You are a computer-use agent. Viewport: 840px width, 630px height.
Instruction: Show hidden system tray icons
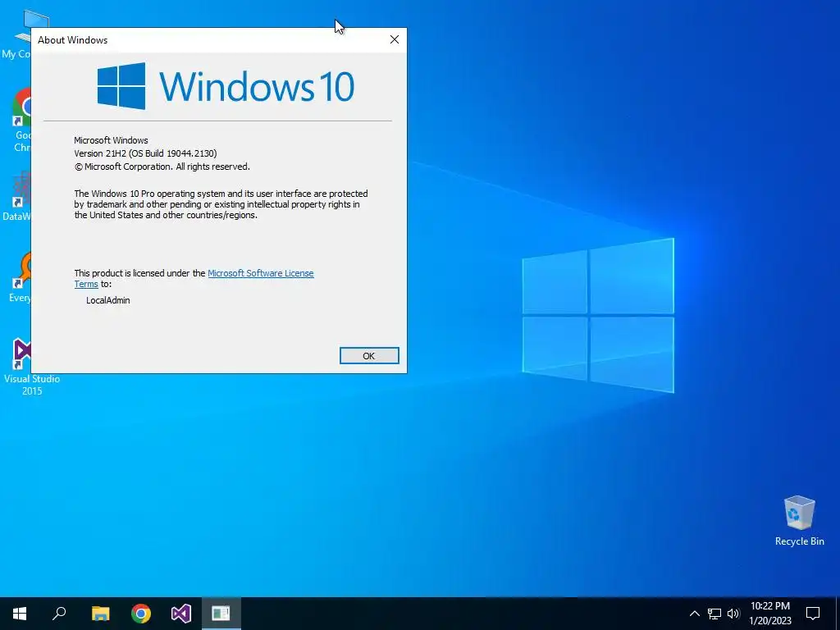pyautogui.click(x=694, y=614)
